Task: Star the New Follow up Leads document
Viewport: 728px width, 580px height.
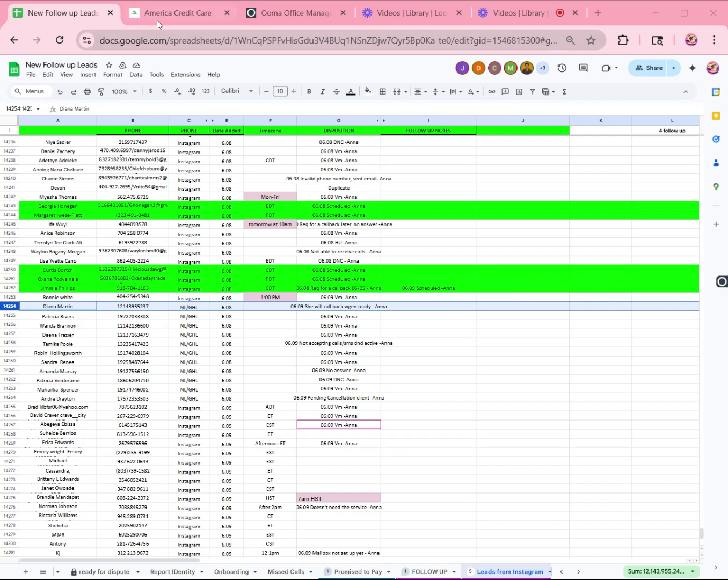Action: pos(109,65)
